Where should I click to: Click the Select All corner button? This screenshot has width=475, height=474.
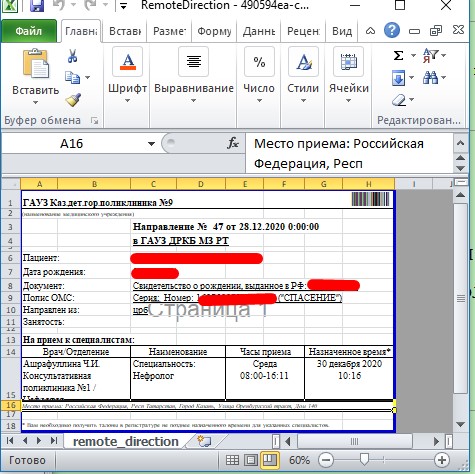coord(11,184)
